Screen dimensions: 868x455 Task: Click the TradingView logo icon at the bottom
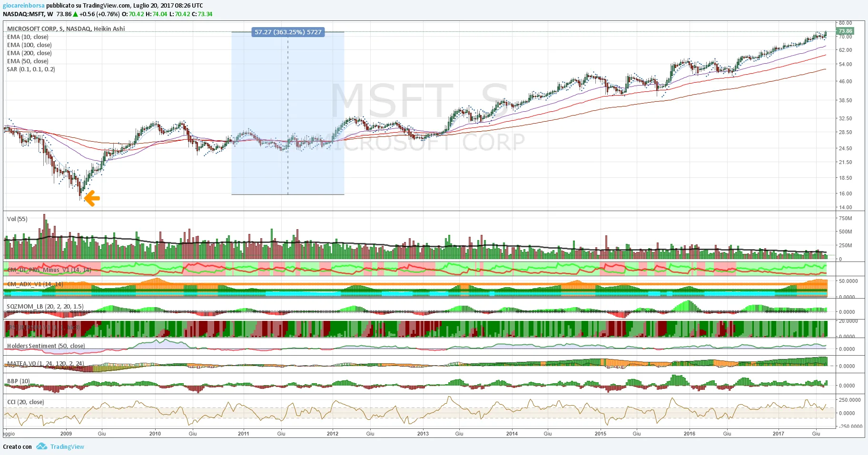click(x=42, y=446)
